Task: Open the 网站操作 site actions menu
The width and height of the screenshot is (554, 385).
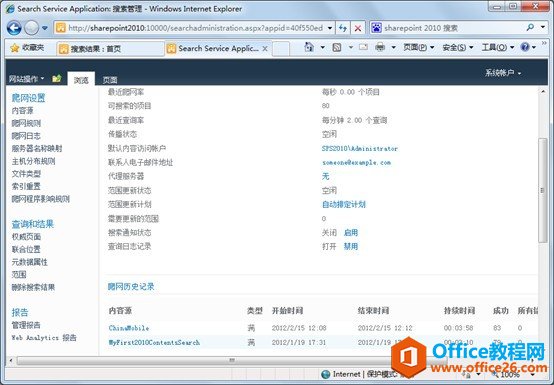Action: point(26,79)
